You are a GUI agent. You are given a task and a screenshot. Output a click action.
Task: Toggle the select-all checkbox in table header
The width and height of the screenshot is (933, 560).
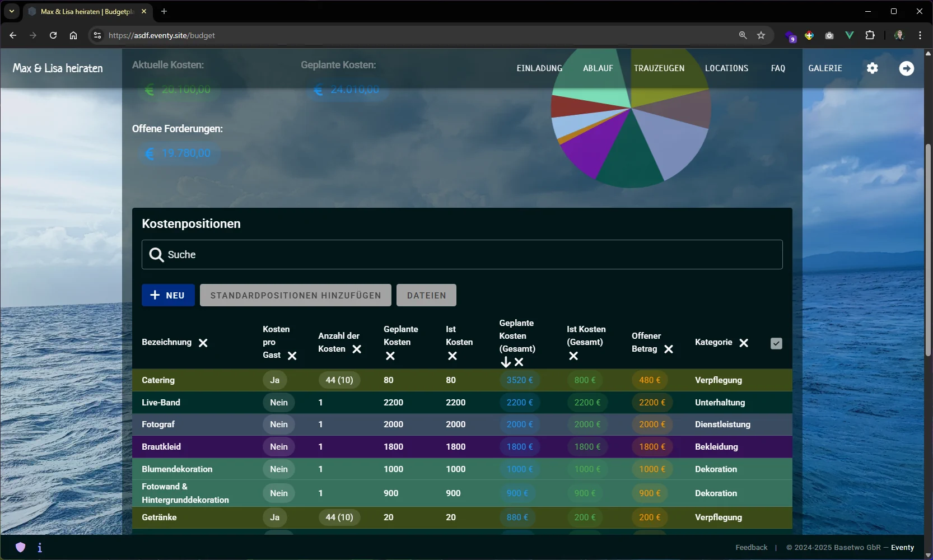coord(776,343)
